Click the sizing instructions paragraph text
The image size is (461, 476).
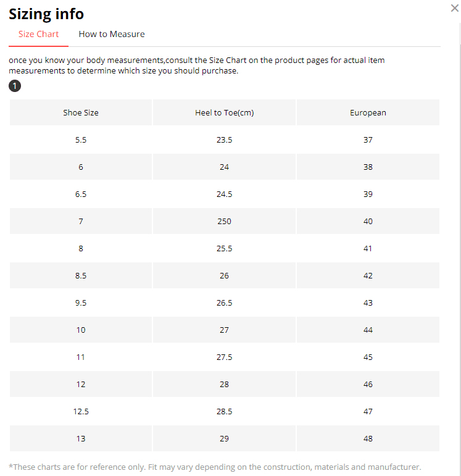pyautogui.click(x=197, y=65)
